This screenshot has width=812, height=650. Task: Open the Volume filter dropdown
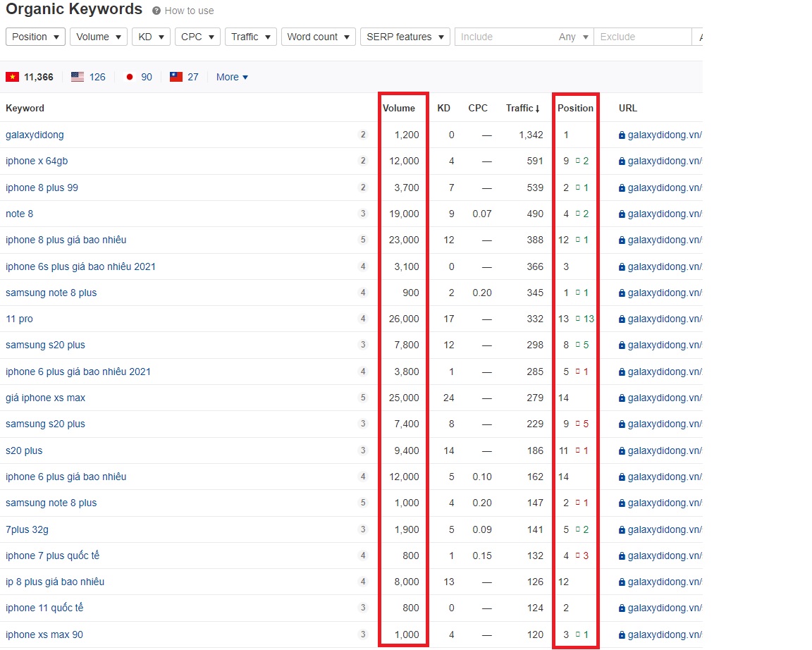pos(99,37)
